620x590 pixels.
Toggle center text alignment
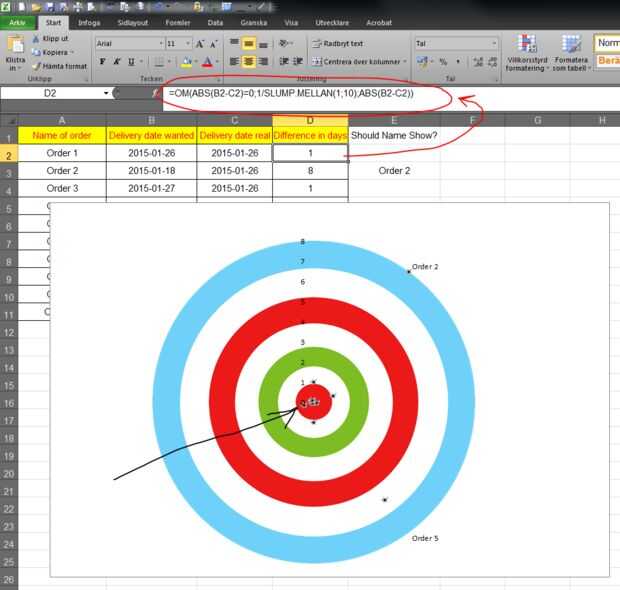tap(249, 61)
